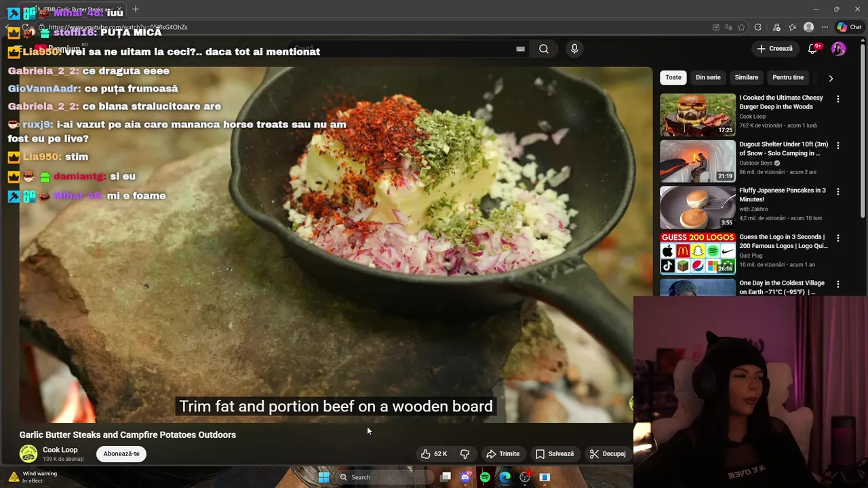
Task: Click the Creează button
Action: coord(774,49)
